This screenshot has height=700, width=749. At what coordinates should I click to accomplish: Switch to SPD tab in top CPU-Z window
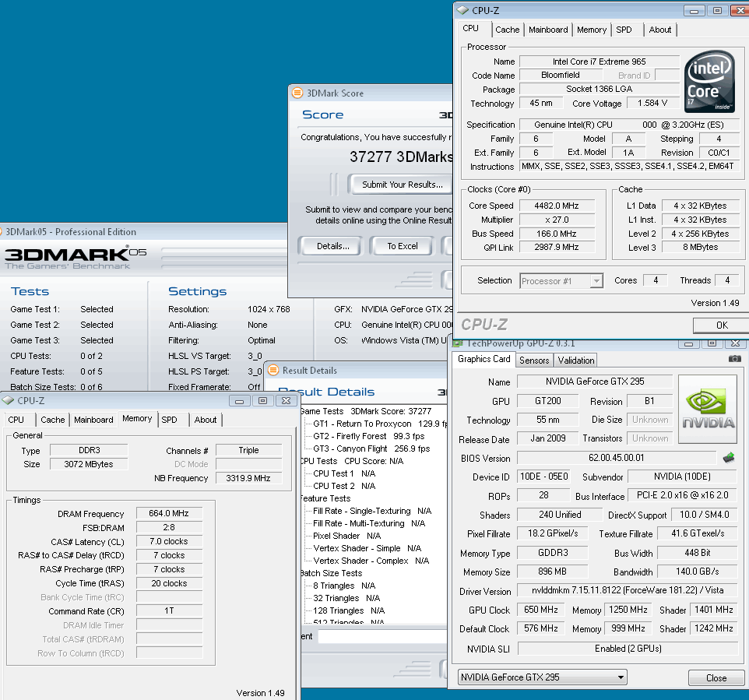pyautogui.click(x=624, y=30)
